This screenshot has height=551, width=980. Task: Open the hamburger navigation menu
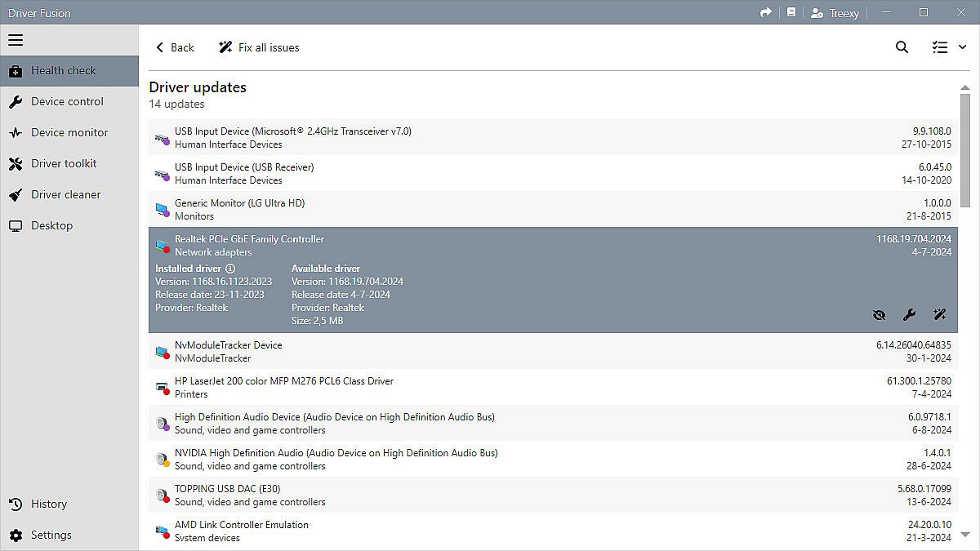coord(16,40)
